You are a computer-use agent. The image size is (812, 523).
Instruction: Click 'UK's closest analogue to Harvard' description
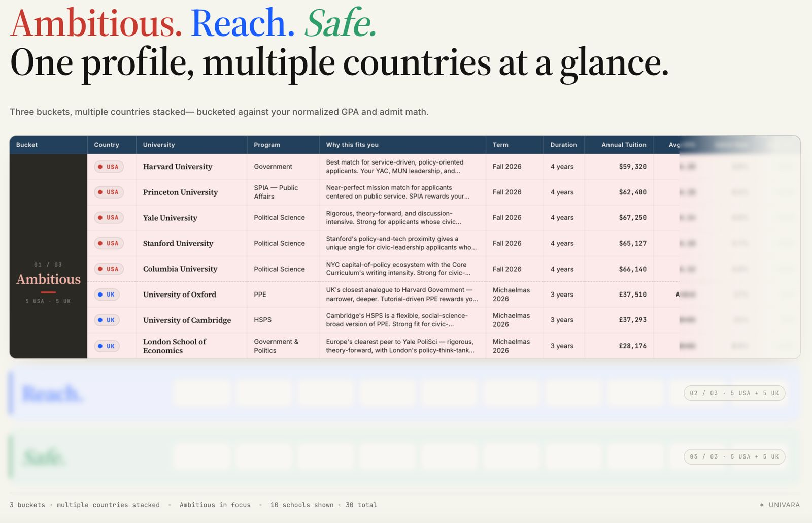[x=402, y=295]
